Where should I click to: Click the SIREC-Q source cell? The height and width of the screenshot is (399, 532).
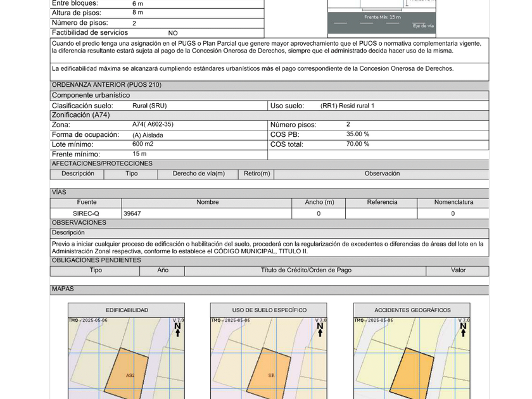point(86,213)
